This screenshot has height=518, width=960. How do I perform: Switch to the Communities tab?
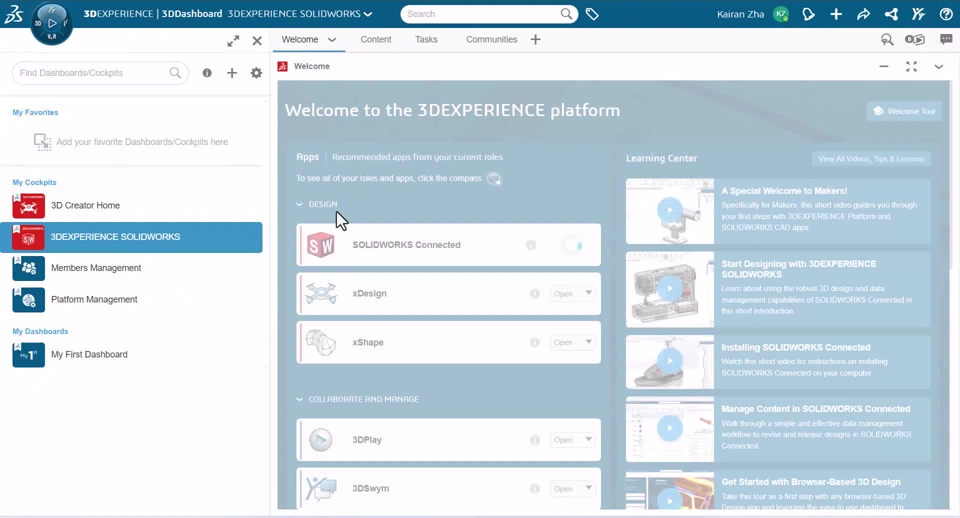tap(492, 39)
